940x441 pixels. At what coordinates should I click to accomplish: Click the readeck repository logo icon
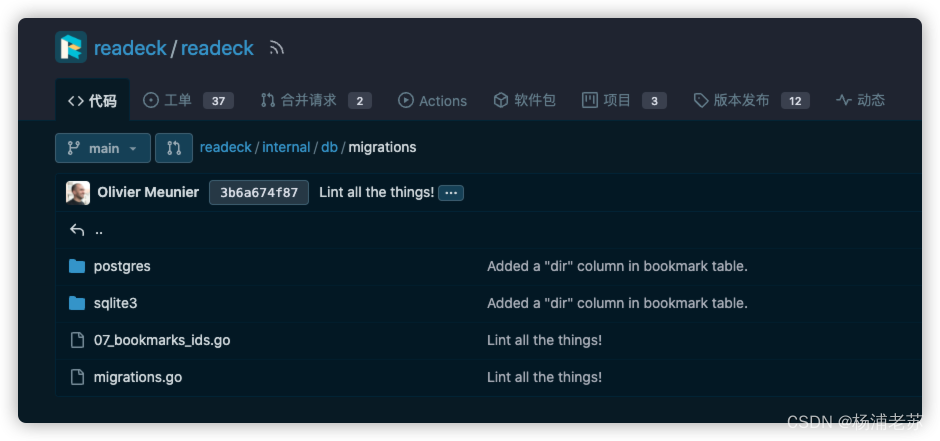coord(71,47)
